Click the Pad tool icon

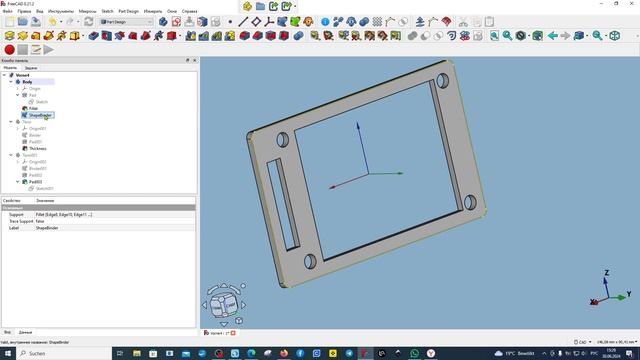point(9,36)
